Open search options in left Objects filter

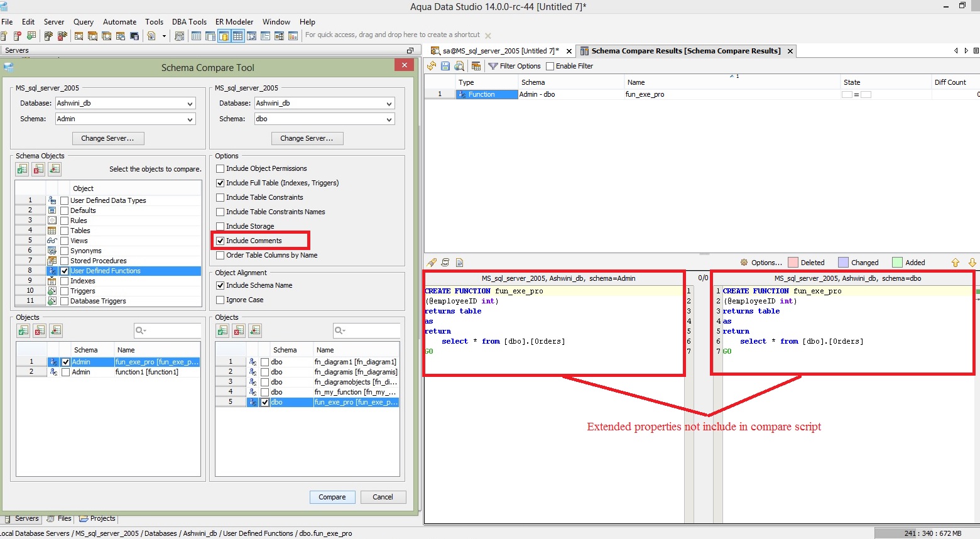pos(141,330)
